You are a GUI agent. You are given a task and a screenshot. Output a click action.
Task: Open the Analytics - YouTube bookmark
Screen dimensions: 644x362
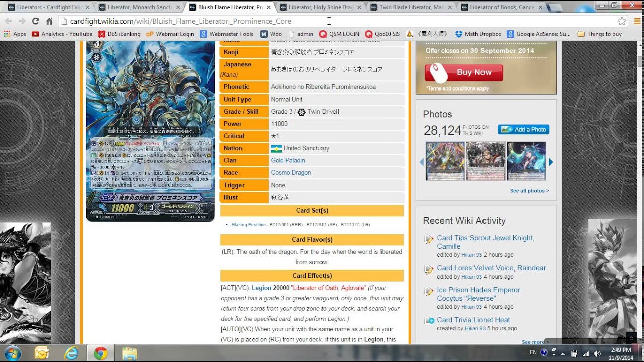tap(62, 34)
